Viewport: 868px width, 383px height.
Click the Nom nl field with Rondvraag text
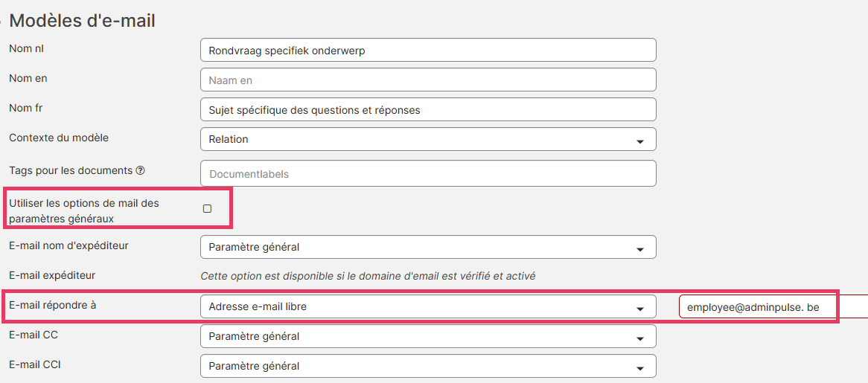pyautogui.click(x=428, y=50)
